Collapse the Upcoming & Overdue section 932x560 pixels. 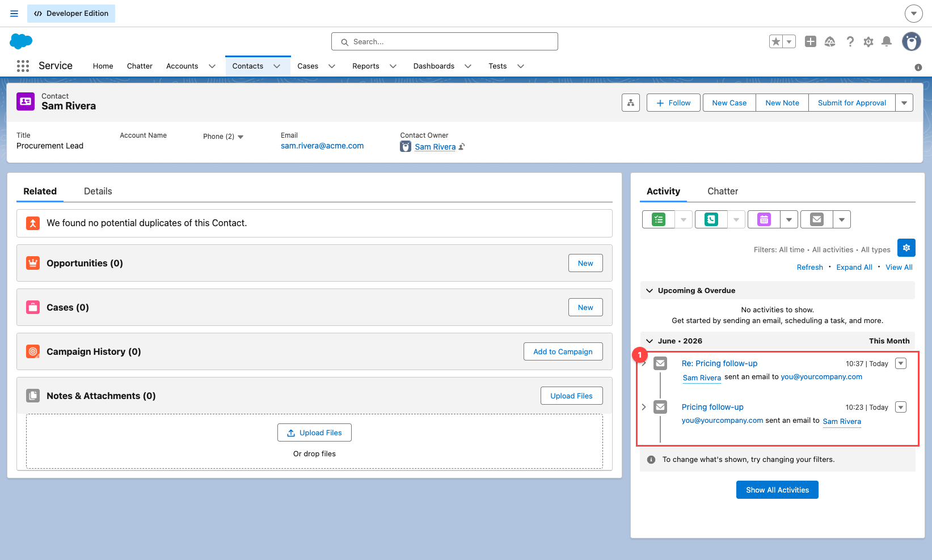[650, 291]
